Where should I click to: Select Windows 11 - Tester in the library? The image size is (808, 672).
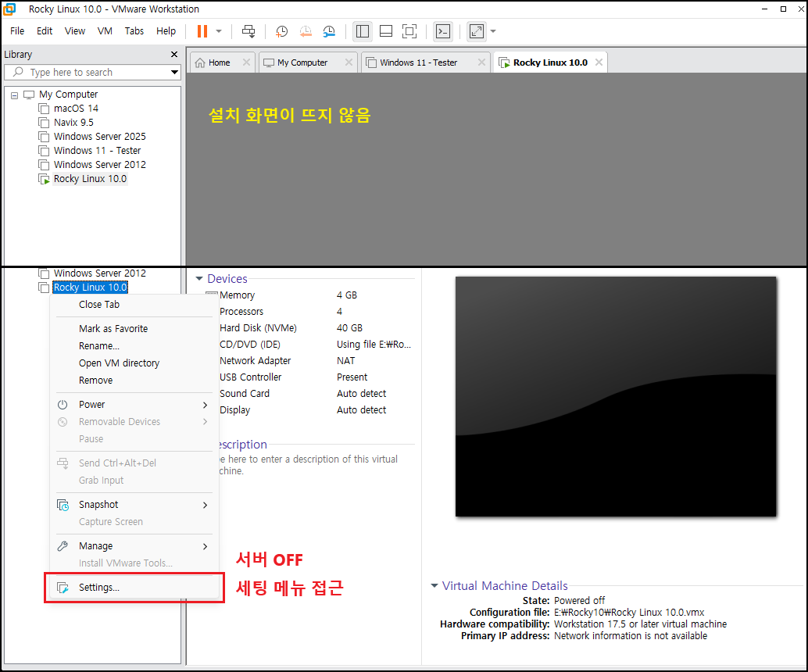click(x=97, y=151)
